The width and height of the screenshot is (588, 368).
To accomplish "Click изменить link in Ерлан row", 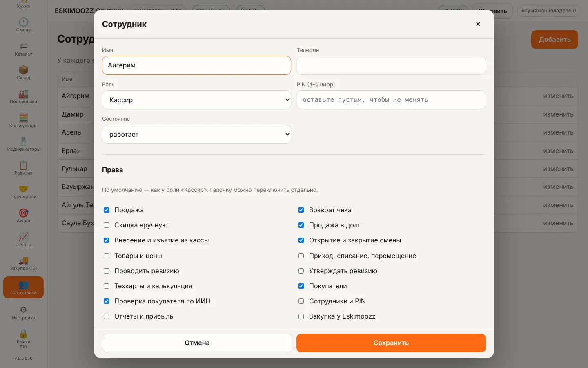I will click(x=558, y=151).
